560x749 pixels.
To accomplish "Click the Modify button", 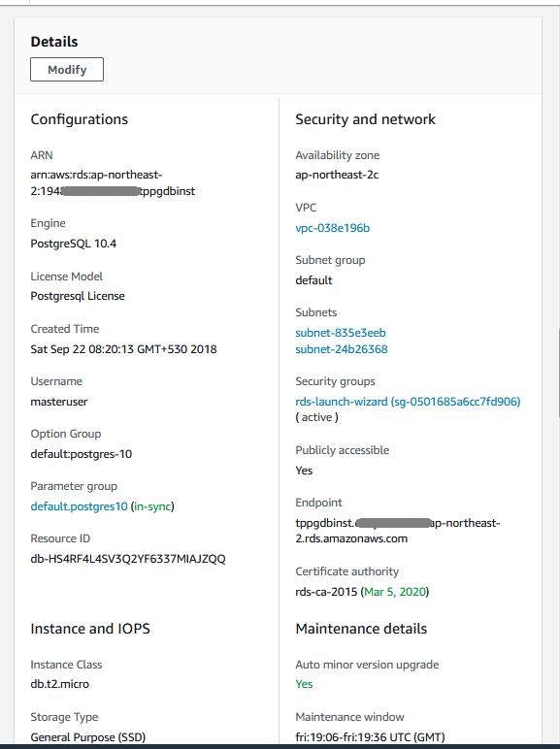I will (67, 69).
